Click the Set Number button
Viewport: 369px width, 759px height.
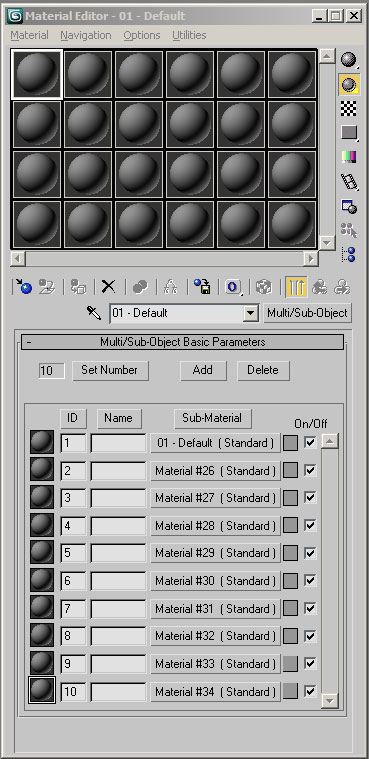[x=110, y=370]
